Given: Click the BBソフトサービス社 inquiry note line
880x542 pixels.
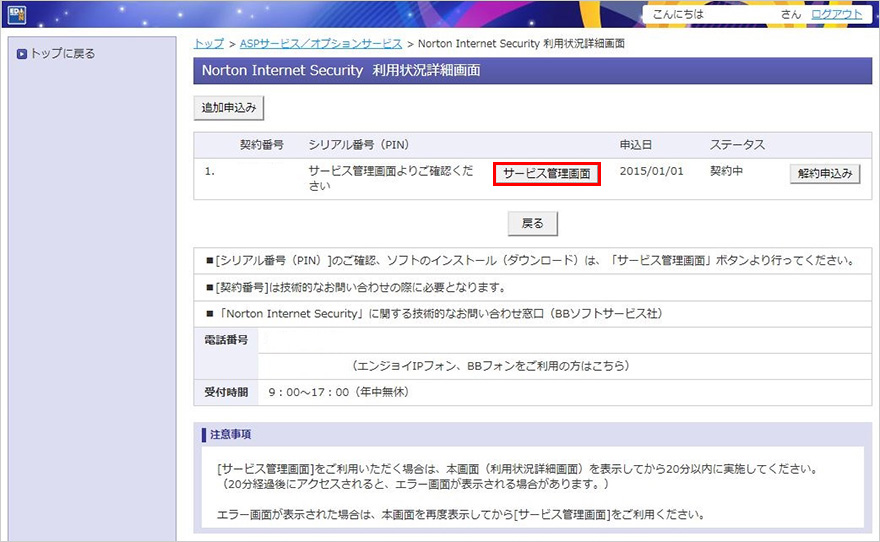Looking at the screenshot, I should click(x=434, y=314).
